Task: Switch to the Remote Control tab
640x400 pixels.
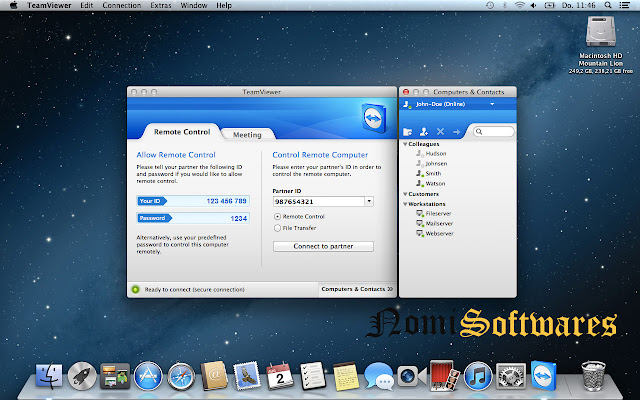Action: point(182,132)
